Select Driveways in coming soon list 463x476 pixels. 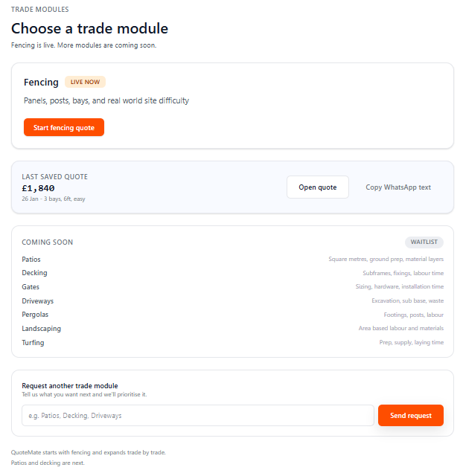click(x=38, y=301)
